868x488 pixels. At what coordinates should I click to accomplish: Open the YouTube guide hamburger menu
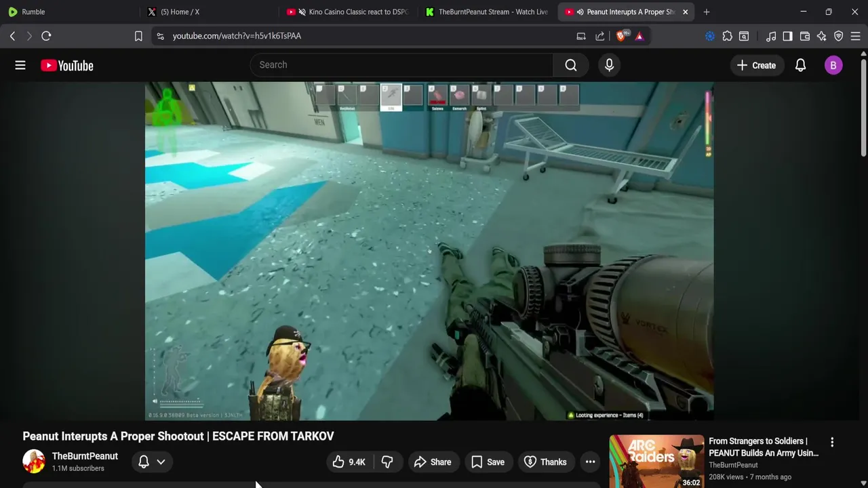point(20,65)
